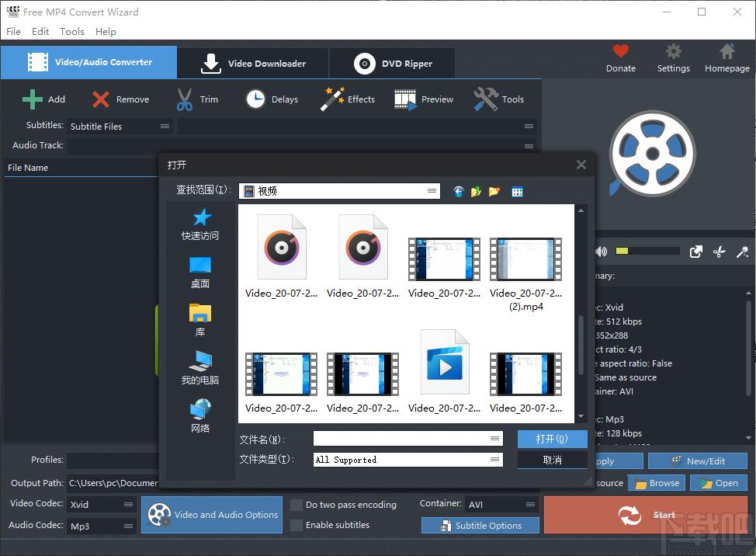Open the Tools menu in menu bar
Screen dimensions: 756x556
[x=72, y=31]
